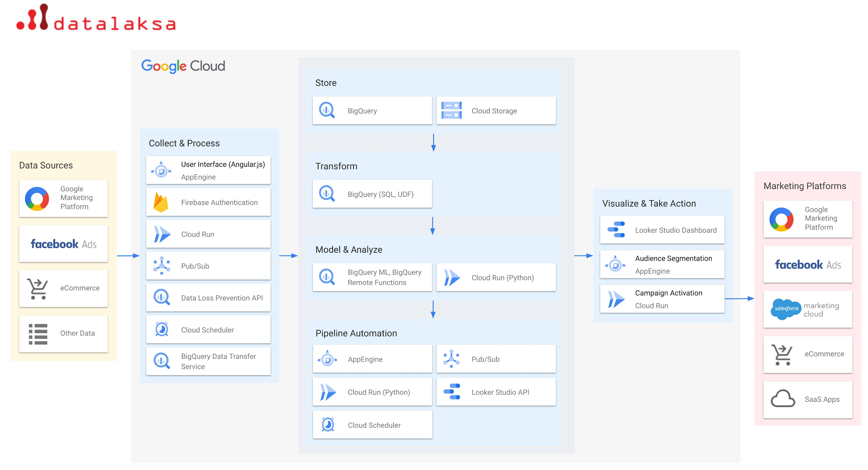Click the Cloud Run (Python) icon in Model & Analyze

click(x=452, y=278)
